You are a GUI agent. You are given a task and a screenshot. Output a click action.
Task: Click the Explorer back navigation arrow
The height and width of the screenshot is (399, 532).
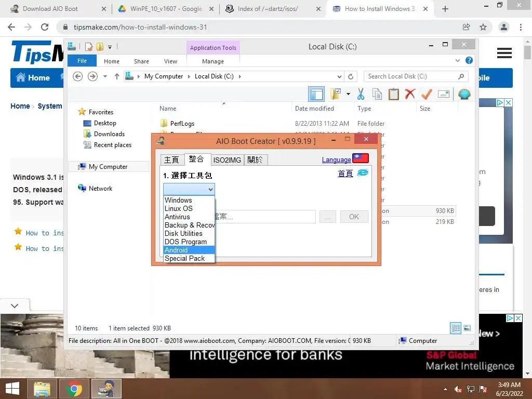tap(78, 76)
